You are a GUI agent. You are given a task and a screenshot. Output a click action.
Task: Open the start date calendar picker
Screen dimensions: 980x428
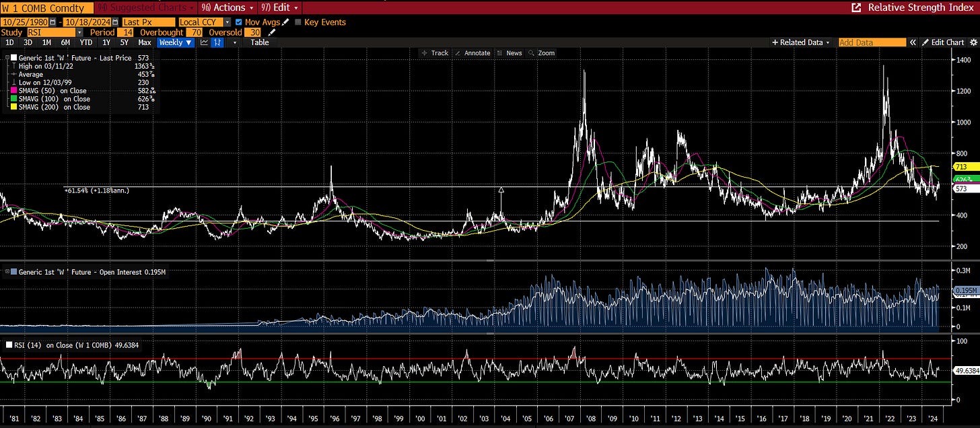54,22
